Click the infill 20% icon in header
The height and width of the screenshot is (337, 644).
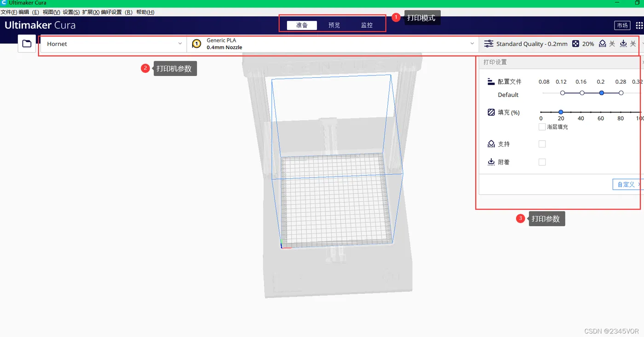[x=576, y=44]
